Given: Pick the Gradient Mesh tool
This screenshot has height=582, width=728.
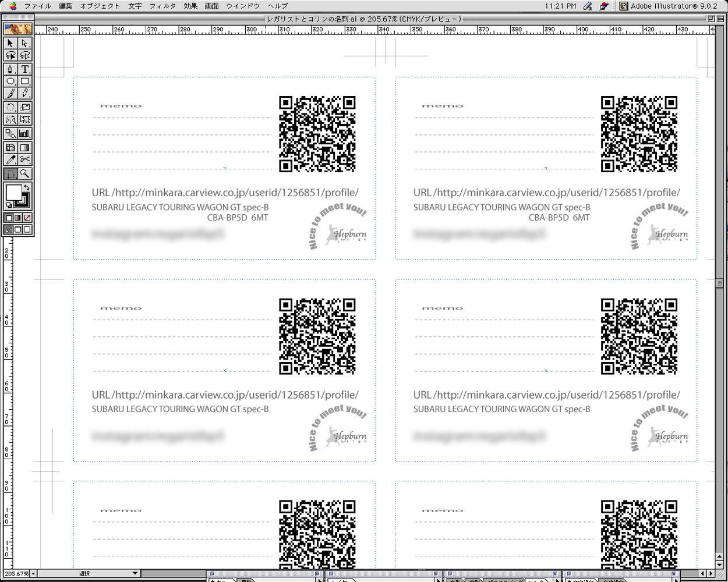Looking at the screenshot, I should (x=10, y=148).
